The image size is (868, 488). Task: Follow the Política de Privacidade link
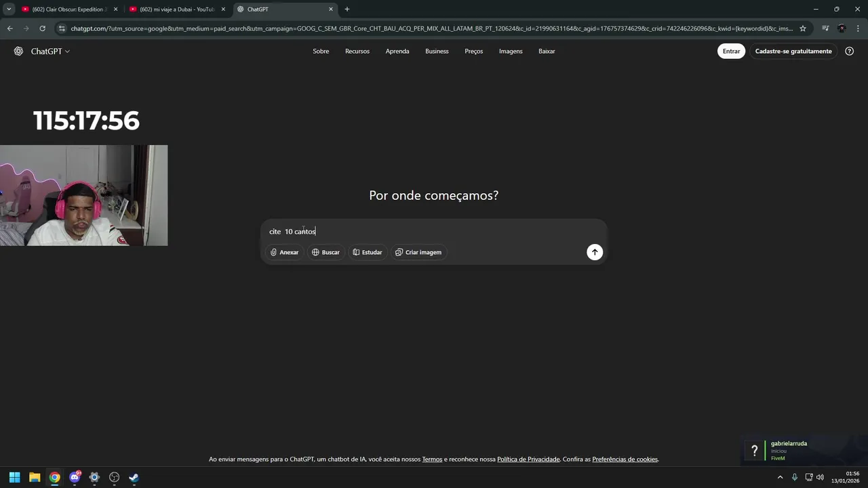528,460
